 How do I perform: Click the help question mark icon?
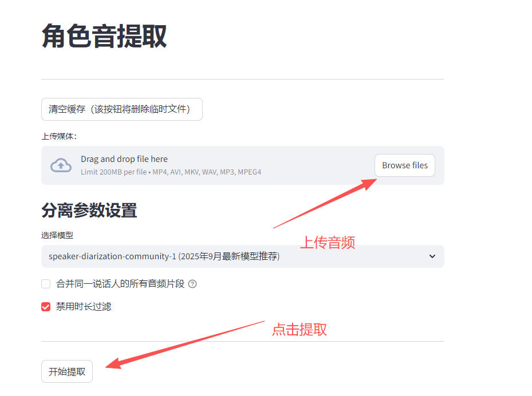click(192, 284)
